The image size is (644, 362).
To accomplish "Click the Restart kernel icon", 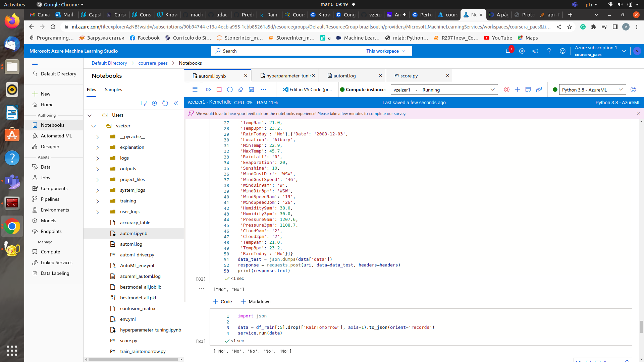I will (230, 89).
